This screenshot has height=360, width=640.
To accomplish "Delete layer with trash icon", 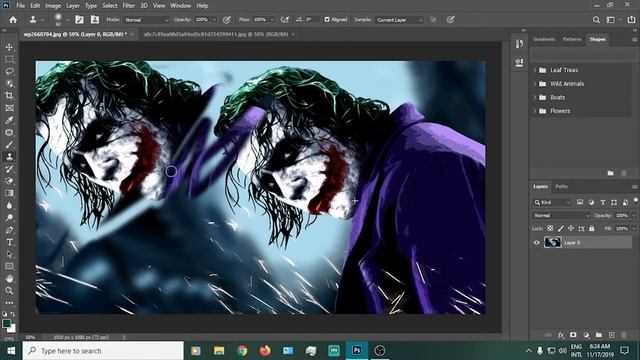I will [x=624, y=335].
